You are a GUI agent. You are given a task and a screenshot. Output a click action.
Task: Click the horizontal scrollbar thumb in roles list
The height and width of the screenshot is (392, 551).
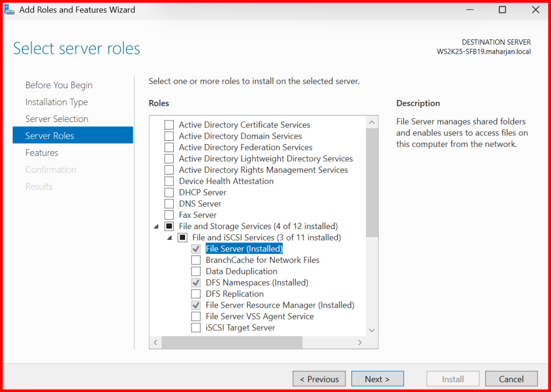(x=231, y=343)
